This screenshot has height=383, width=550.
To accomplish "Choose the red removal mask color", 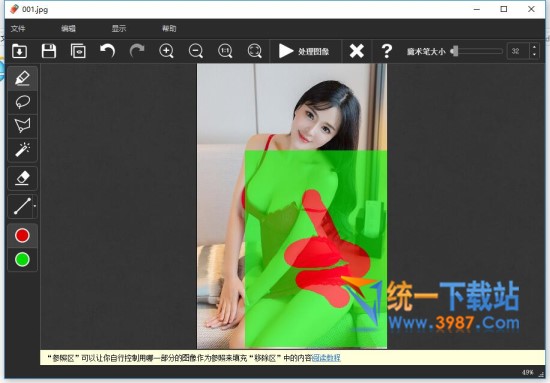I will coord(22,235).
